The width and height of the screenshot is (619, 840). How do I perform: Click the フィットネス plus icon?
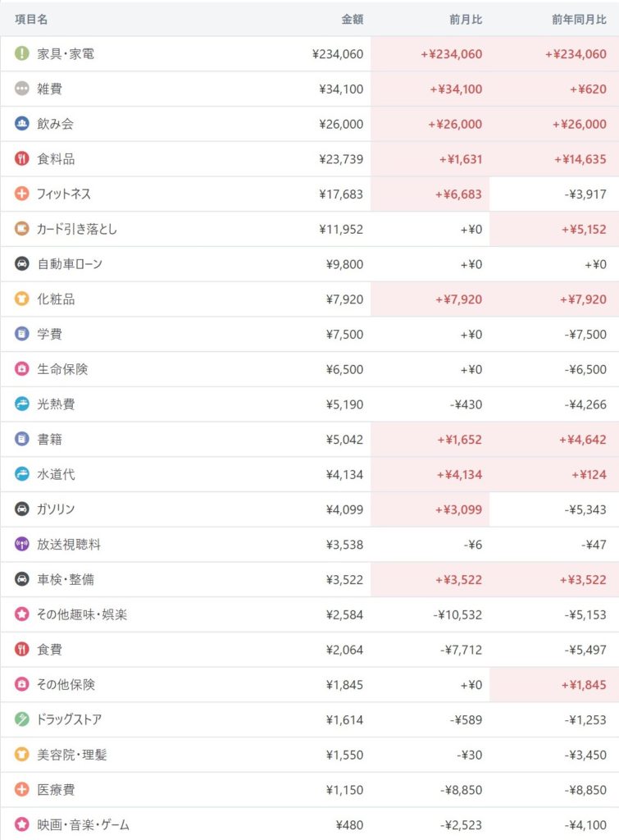click(x=22, y=194)
